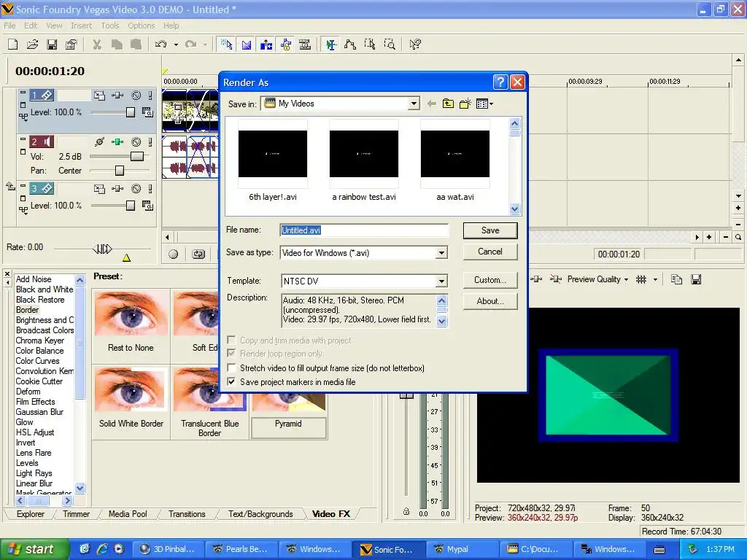
Task: Open the Template dropdown showing NTSC DV
Action: (441, 281)
